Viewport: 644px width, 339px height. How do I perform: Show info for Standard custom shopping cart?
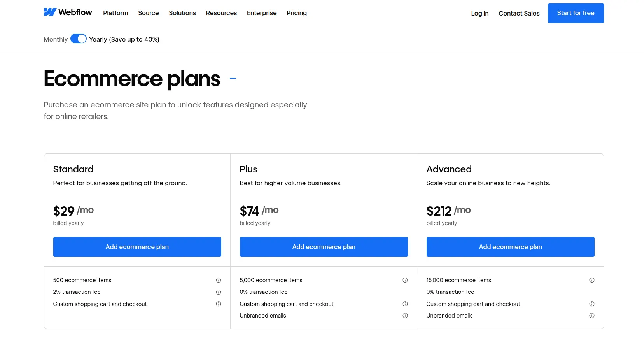(x=219, y=304)
